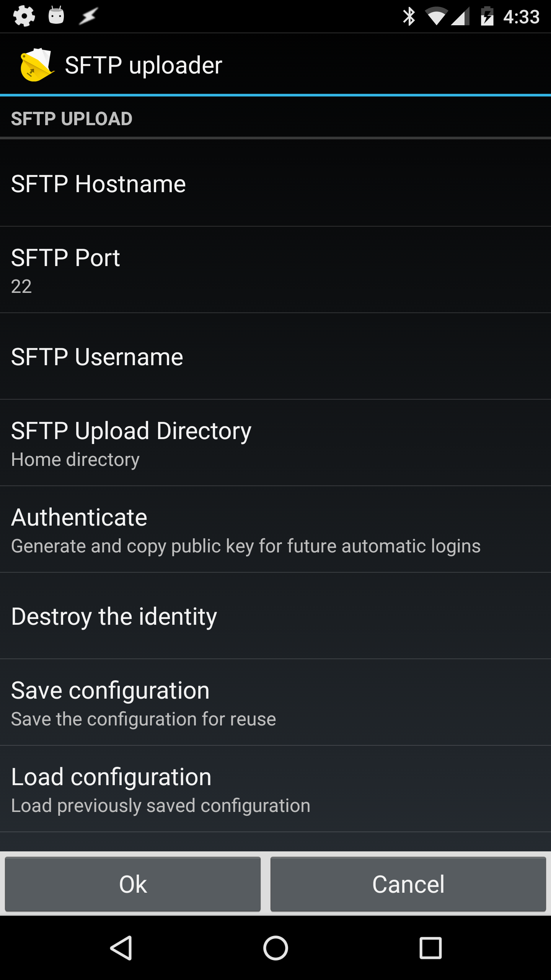Tap Save configuration for reuse

tap(275, 703)
